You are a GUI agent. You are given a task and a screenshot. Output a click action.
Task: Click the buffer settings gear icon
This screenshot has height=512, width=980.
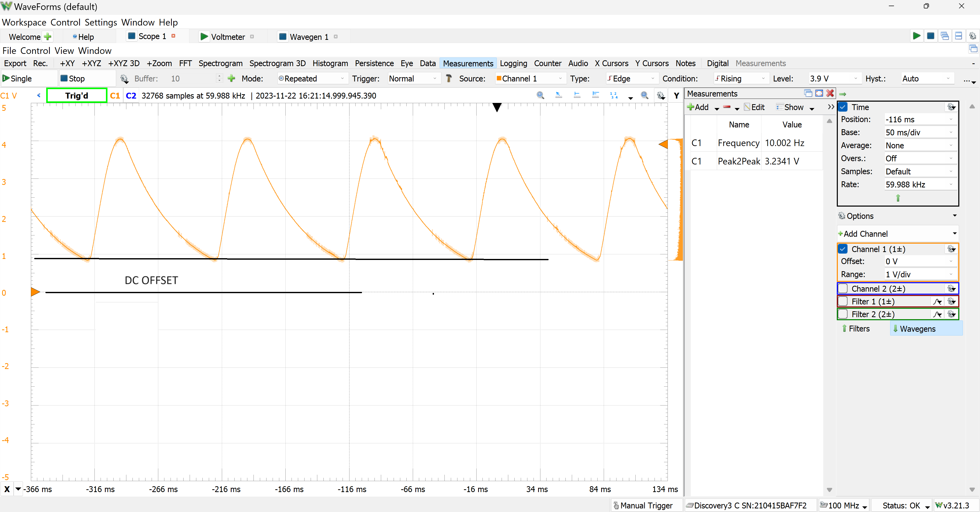pyautogui.click(x=124, y=78)
